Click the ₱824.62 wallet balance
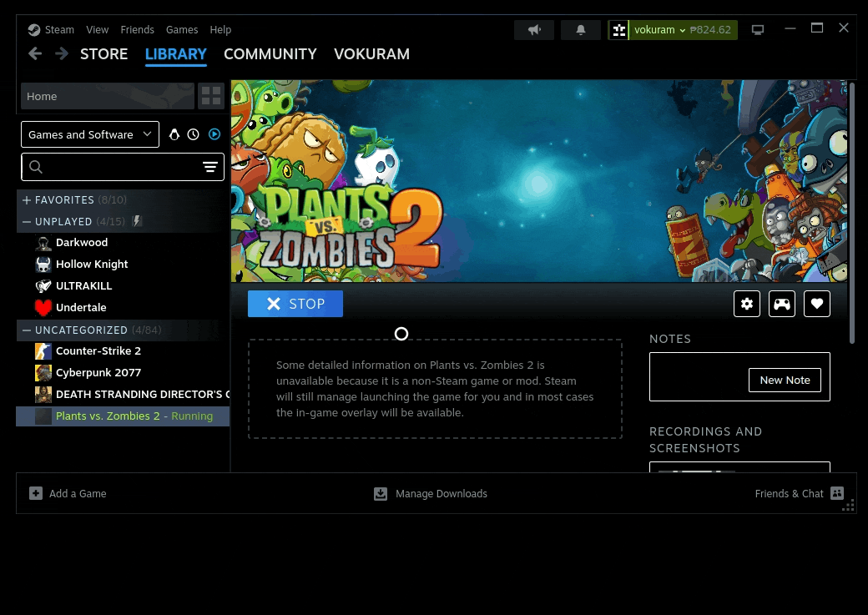The width and height of the screenshot is (868, 615). pyautogui.click(x=711, y=30)
